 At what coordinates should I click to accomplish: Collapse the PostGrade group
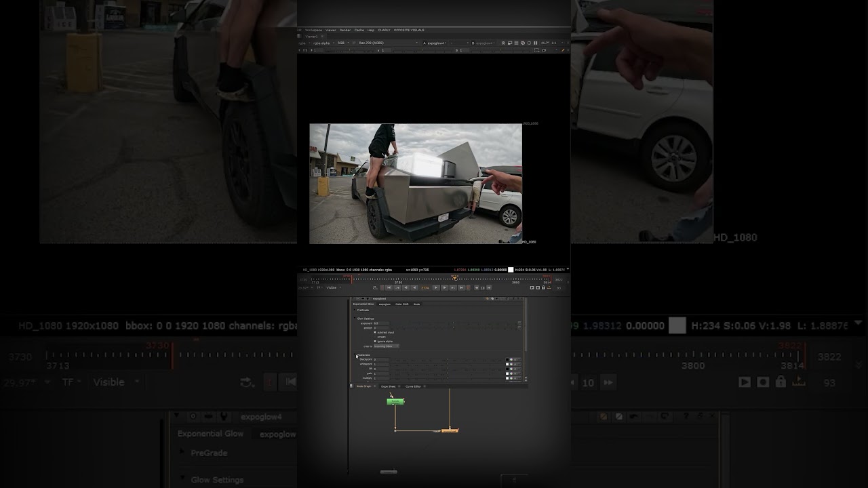[355, 355]
